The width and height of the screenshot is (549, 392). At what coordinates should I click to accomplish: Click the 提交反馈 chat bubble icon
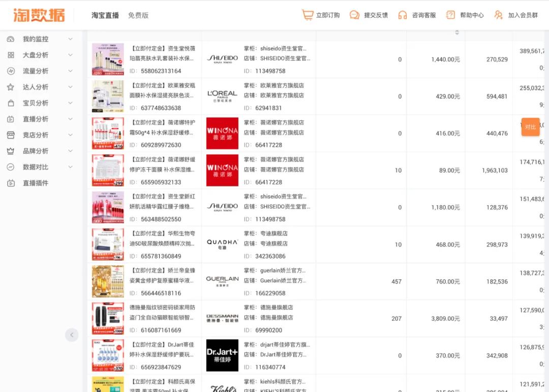point(355,15)
